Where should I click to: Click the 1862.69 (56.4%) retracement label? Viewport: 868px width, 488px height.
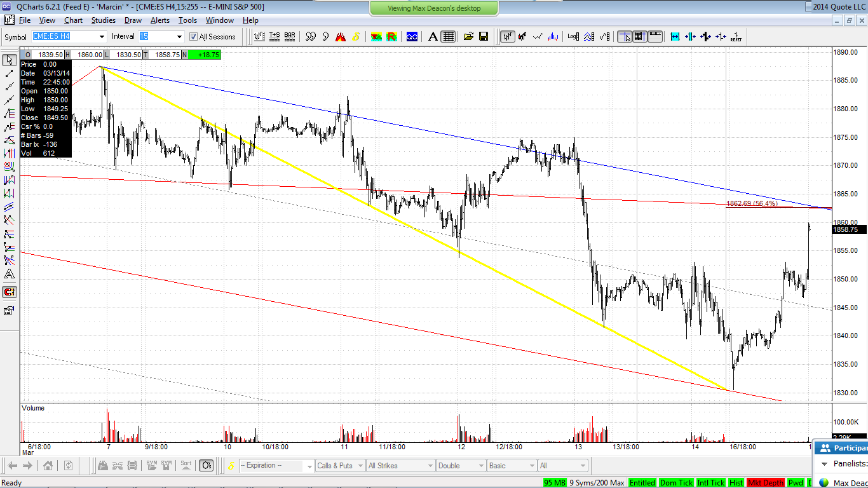(752, 203)
